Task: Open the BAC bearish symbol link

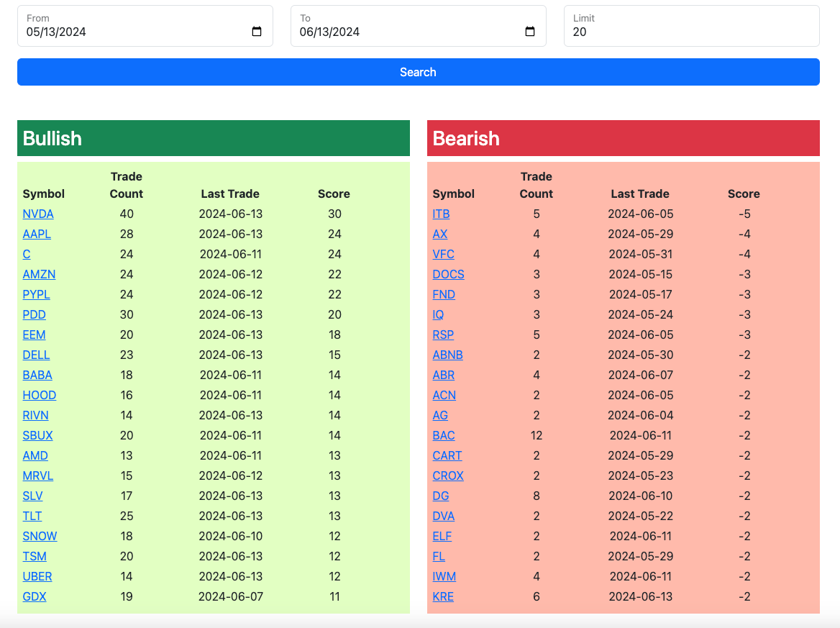Action: (444, 436)
